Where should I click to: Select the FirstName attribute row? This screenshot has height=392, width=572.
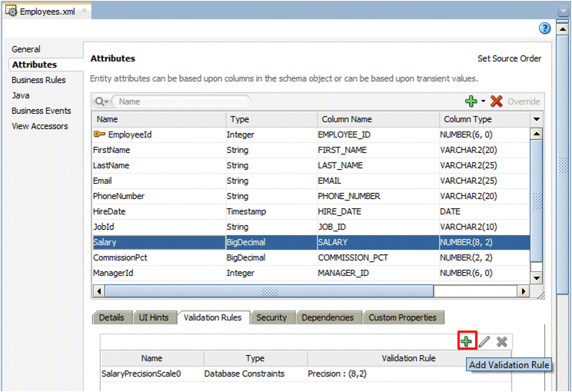pyautogui.click(x=311, y=150)
